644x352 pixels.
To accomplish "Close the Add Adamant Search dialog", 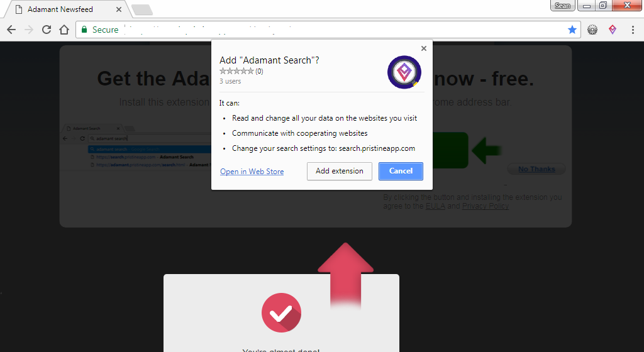I will [x=424, y=48].
